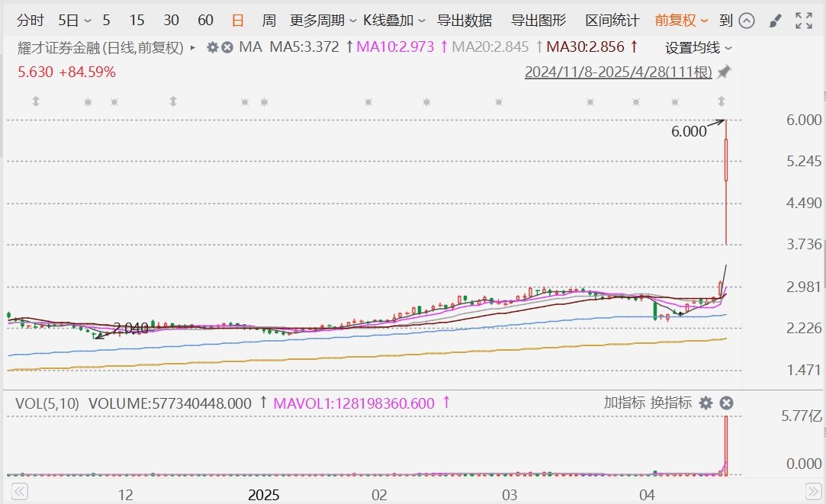Switch to the 分时 intraday view
This screenshot has height=504, width=826.
point(30,21)
